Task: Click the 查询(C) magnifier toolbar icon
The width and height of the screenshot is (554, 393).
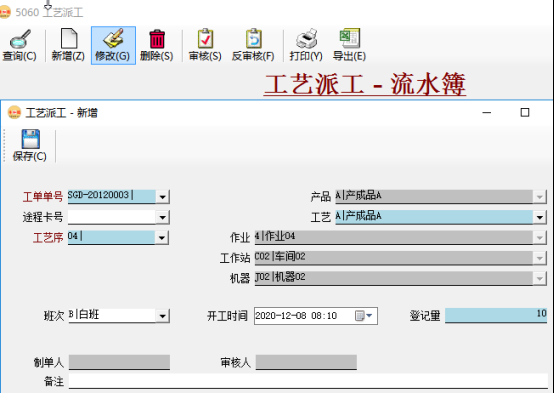Action: point(20,39)
